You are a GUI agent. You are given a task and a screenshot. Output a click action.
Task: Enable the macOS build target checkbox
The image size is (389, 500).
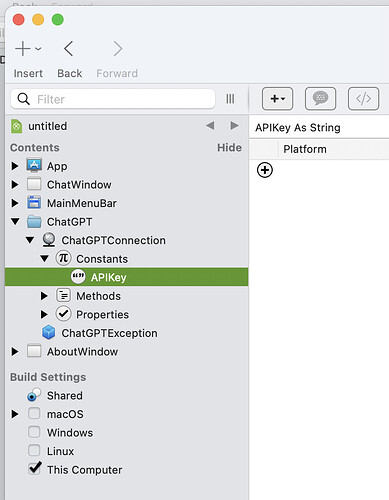tap(34, 414)
